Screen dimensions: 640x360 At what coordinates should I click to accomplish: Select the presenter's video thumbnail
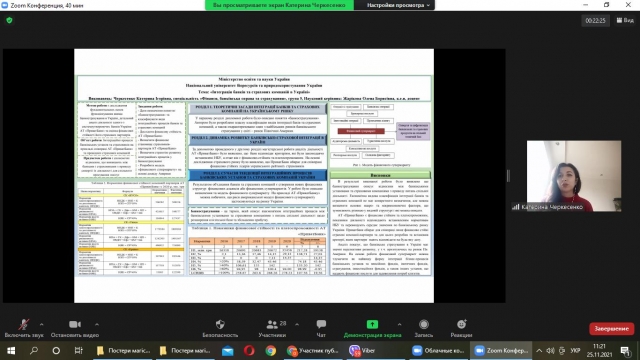[574, 176]
